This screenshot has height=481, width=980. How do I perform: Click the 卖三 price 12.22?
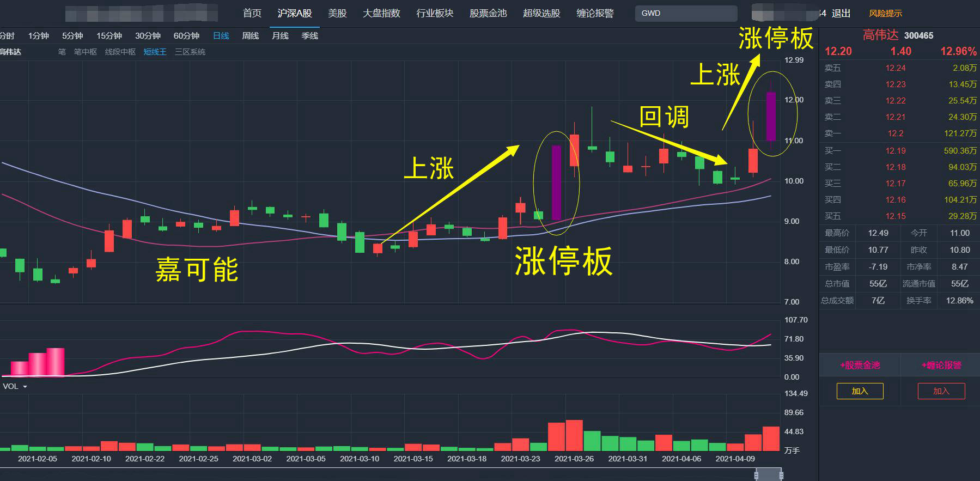coord(896,101)
